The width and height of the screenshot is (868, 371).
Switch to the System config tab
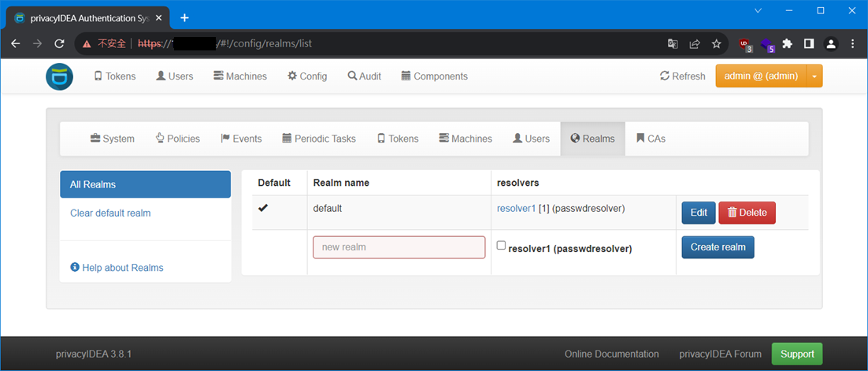tap(113, 139)
